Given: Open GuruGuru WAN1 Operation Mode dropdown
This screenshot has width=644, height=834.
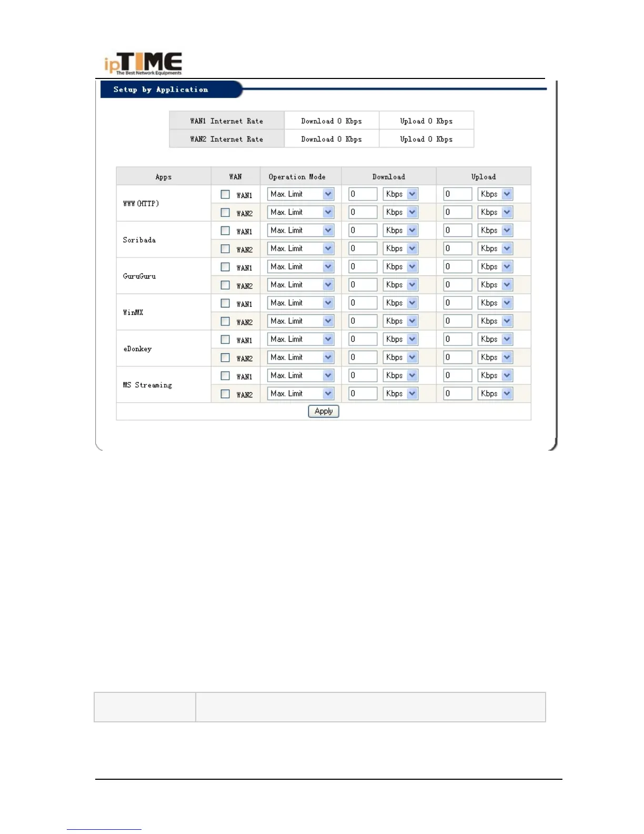Looking at the screenshot, I should coord(300,267).
